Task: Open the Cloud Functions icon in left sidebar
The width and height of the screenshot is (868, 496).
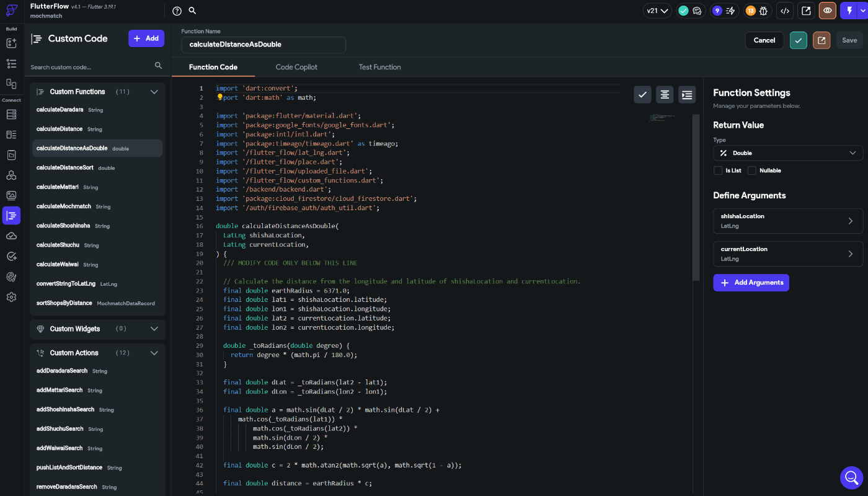Action: pos(11,236)
